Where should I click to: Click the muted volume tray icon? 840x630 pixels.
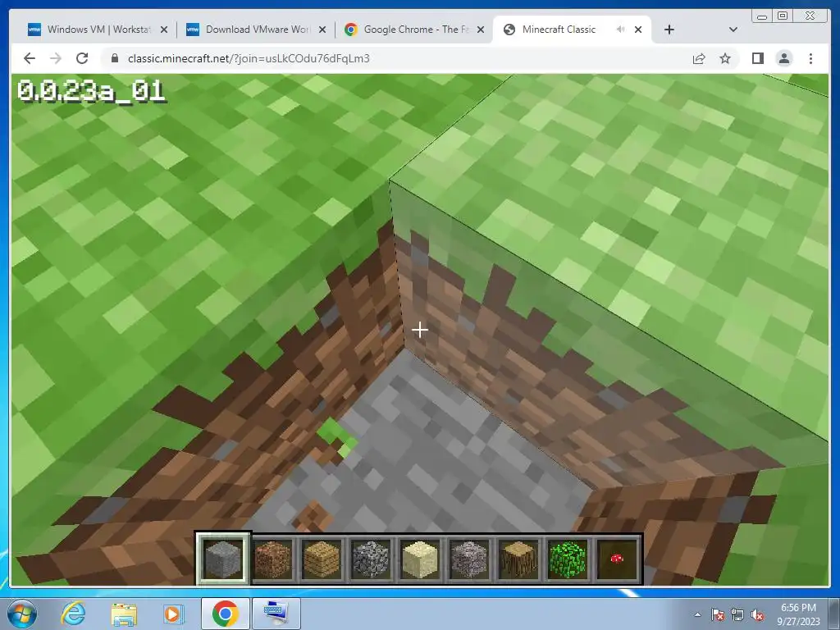pyautogui.click(x=757, y=614)
